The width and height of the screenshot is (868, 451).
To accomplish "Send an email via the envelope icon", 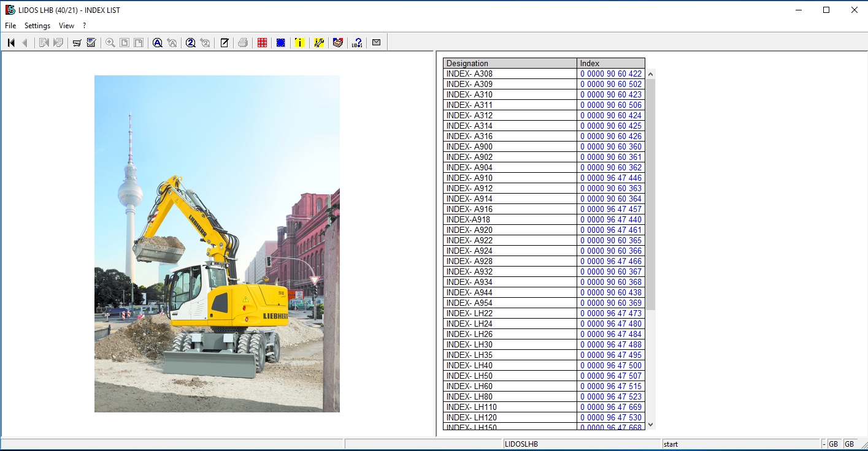I will pos(375,42).
